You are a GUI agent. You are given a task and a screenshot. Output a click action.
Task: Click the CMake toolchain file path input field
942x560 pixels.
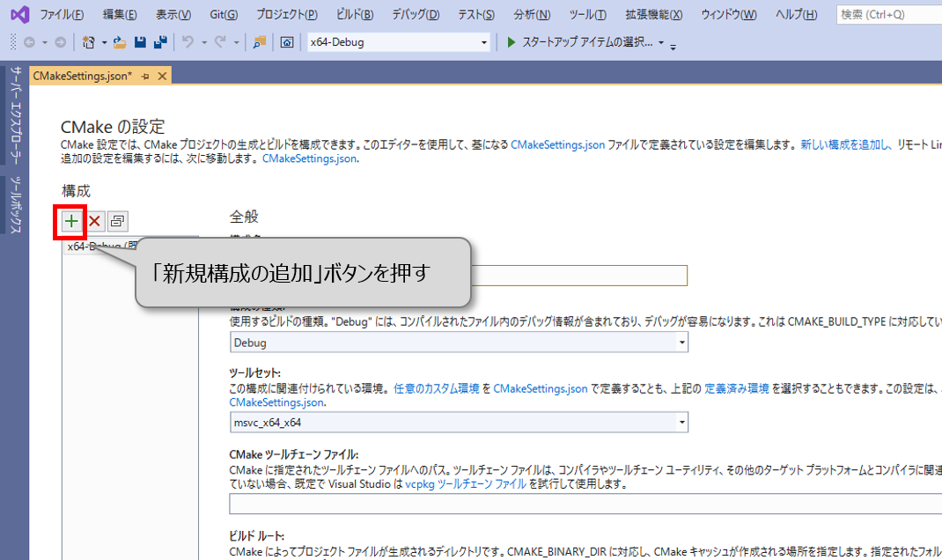585,504
